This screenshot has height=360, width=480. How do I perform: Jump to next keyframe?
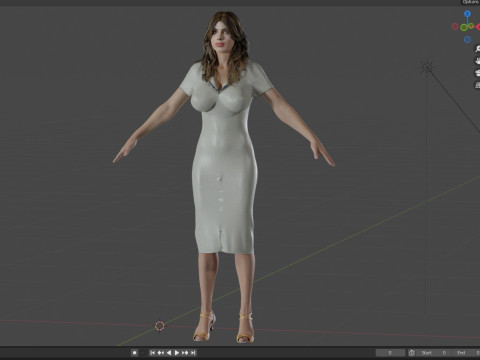(x=185, y=352)
